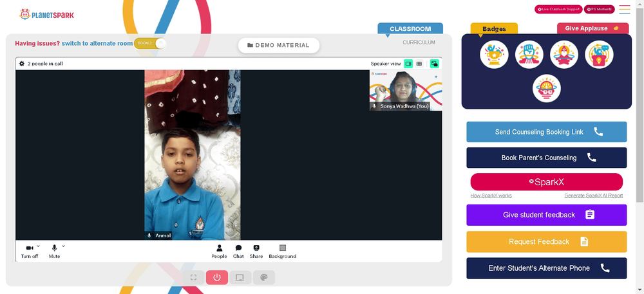Mute the microphone
The width and height of the screenshot is (644, 294).
[x=54, y=252]
